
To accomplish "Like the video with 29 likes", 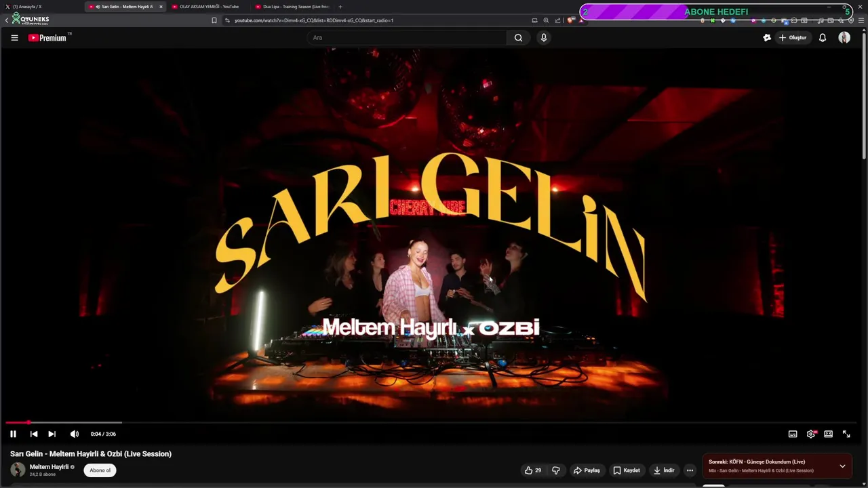I will 532,470.
